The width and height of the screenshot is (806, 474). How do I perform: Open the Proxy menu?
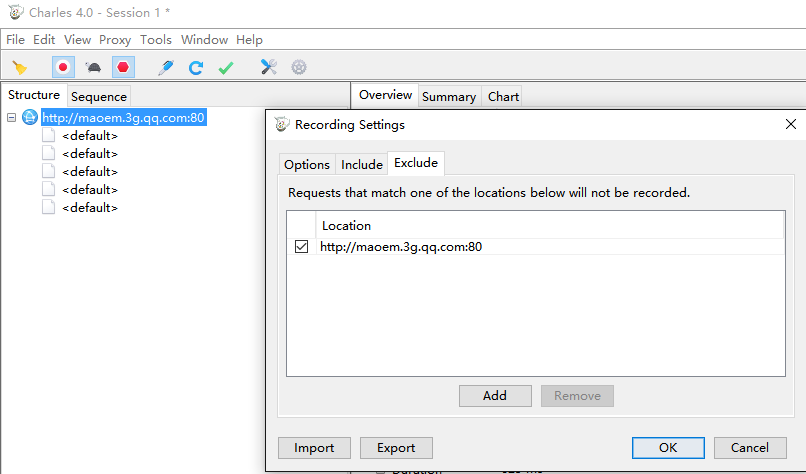pyautogui.click(x=115, y=40)
